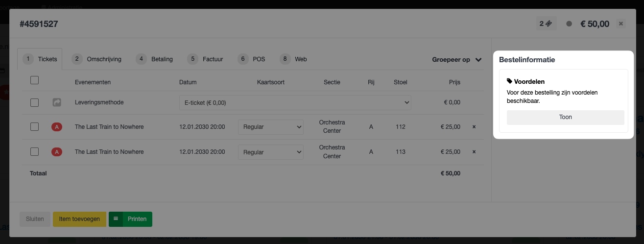Tick the select-all checkbox in header row
The height and width of the screenshot is (244, 644).
pos(34,80)
